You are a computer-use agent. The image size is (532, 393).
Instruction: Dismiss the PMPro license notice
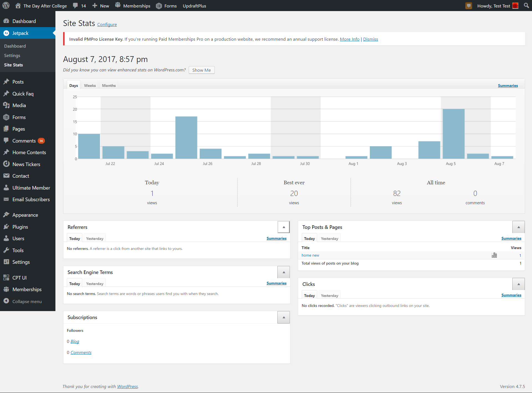(370, 39)
